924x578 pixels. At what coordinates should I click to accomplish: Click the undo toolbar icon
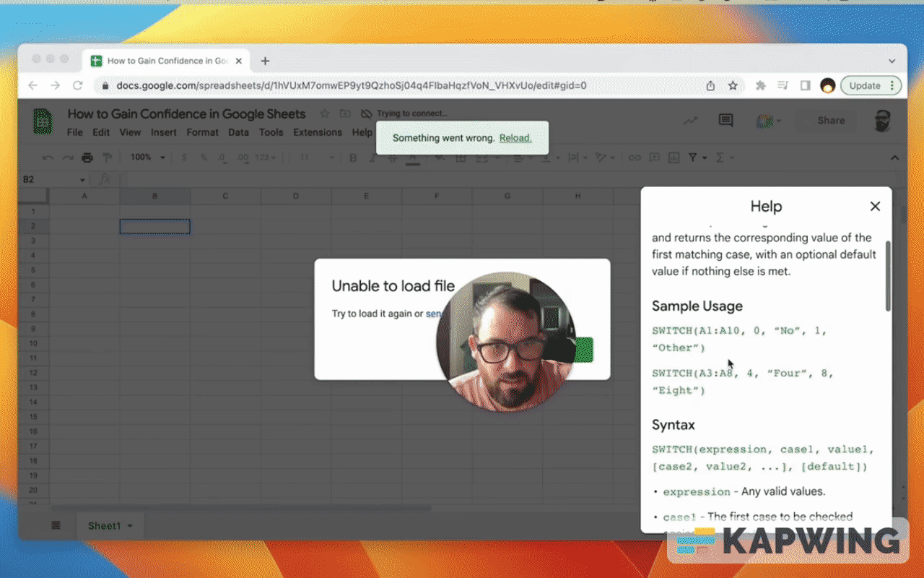point(48,158)
